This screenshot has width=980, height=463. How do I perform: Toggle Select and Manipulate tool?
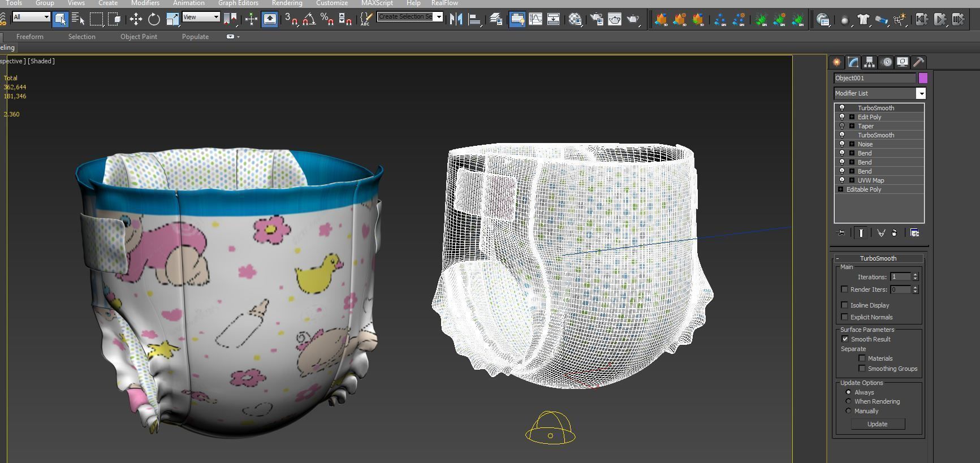(251, 19)
